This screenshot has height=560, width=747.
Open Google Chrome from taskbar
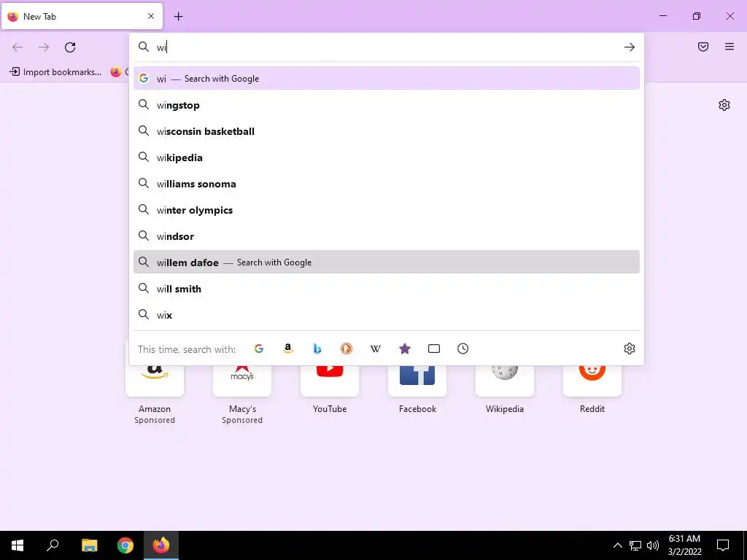pyautogui.click(x=125, y=545)
